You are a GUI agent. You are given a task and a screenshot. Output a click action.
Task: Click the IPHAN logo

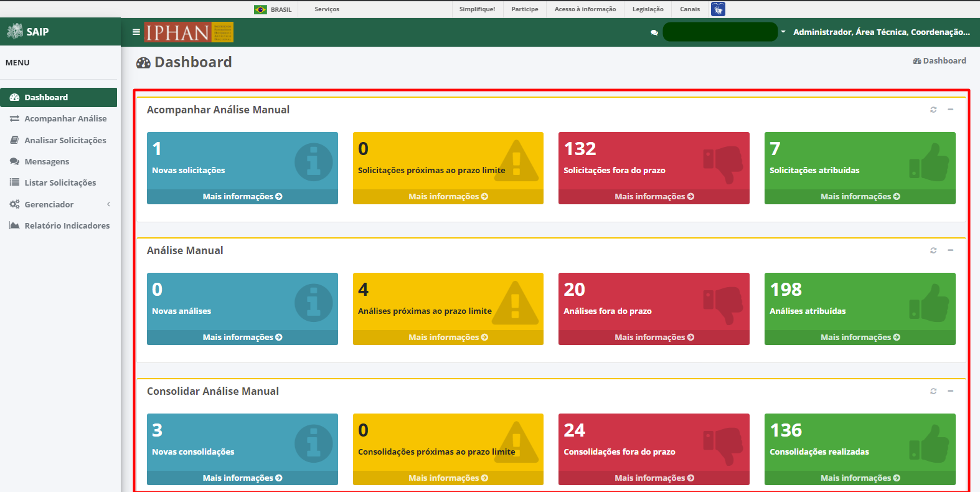click(189, 32)
